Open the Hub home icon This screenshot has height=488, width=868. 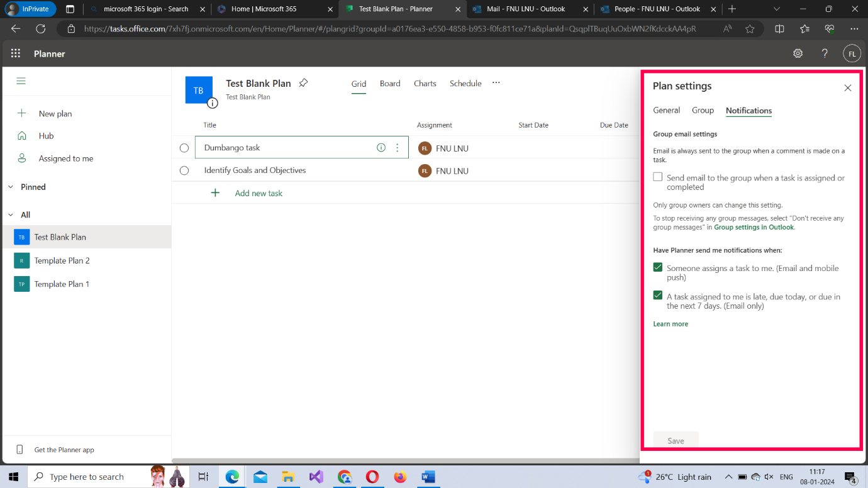point(22,136)
